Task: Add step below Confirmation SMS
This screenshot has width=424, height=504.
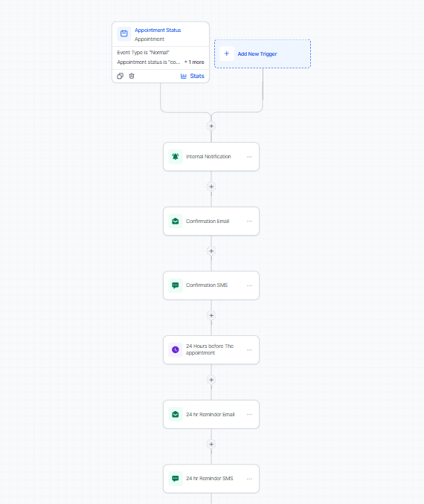Action: click(211, 315)
